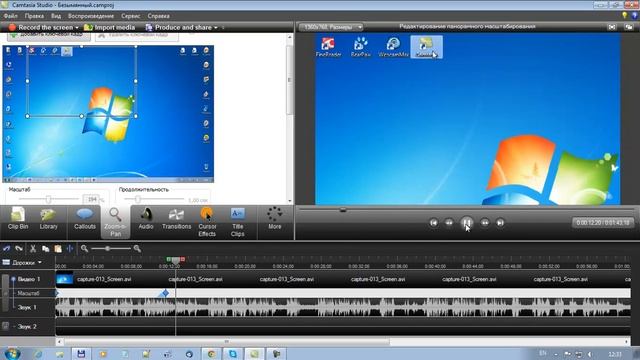
Task: Open the Сервис menu
Action: point(131,16)
